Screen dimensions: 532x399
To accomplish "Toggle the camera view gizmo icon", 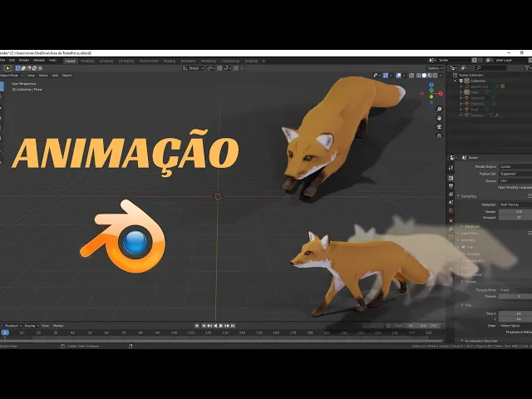I will click(x=439, y=127).
